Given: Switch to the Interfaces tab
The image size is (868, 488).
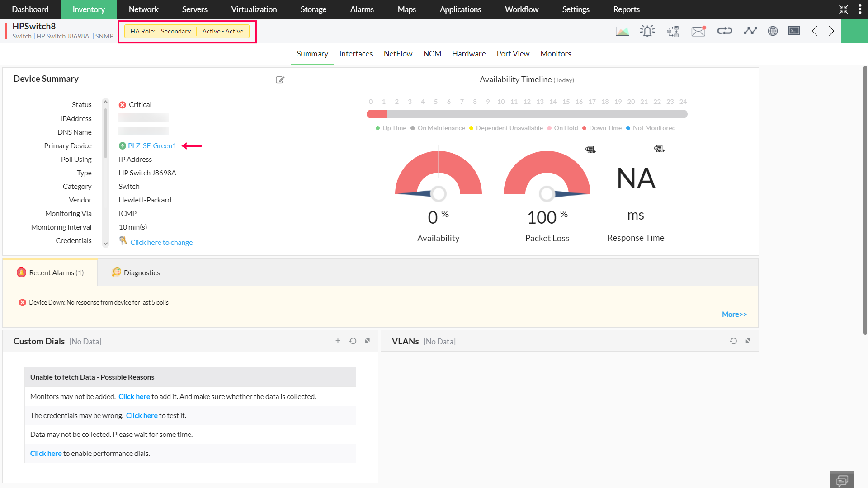Looking at the screenshot, I should click(356, 54).
